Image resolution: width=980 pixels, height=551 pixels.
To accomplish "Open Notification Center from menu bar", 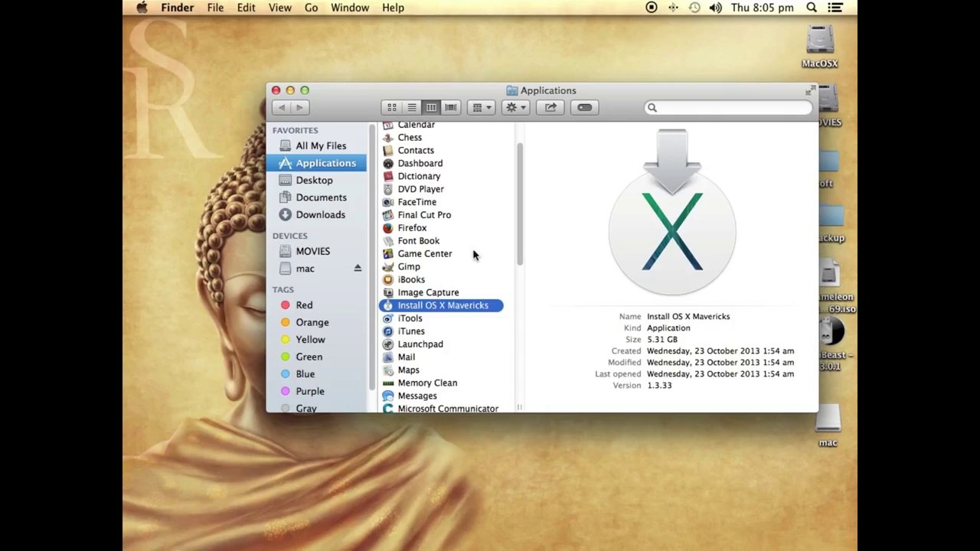I will pyautogui.click(x=835, y=8).
